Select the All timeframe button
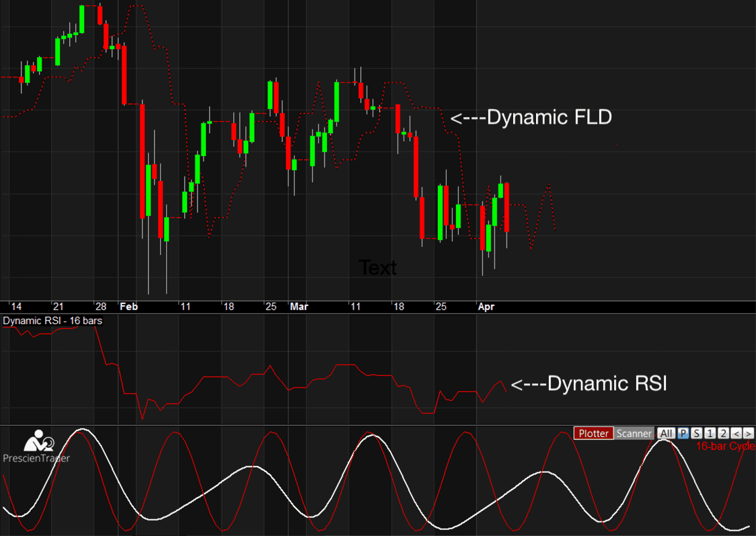 (666, 433)
